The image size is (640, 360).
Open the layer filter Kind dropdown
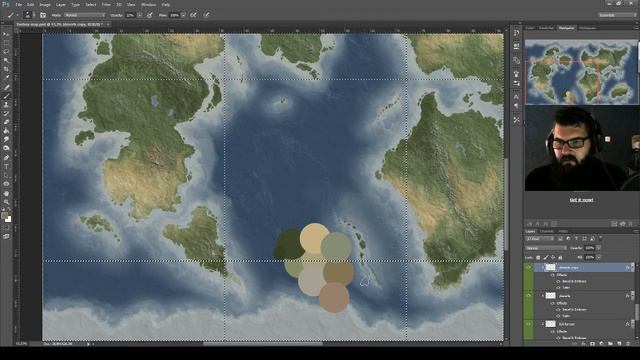(x=540, y=238)
